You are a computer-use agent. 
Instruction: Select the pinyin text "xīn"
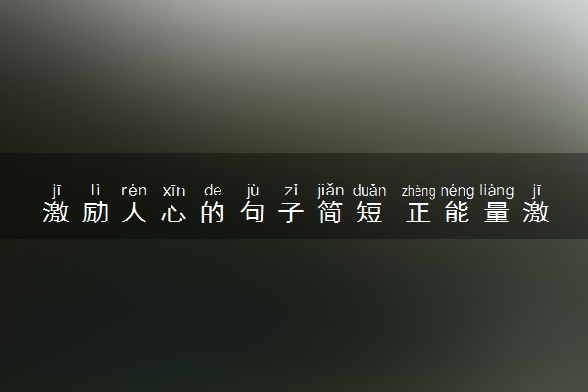coord(174,191)
